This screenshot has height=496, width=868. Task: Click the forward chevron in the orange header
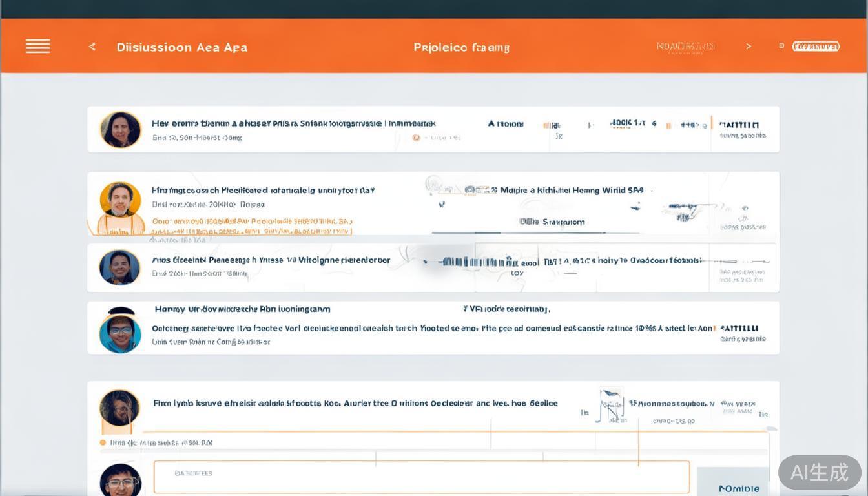pos(749,46)
